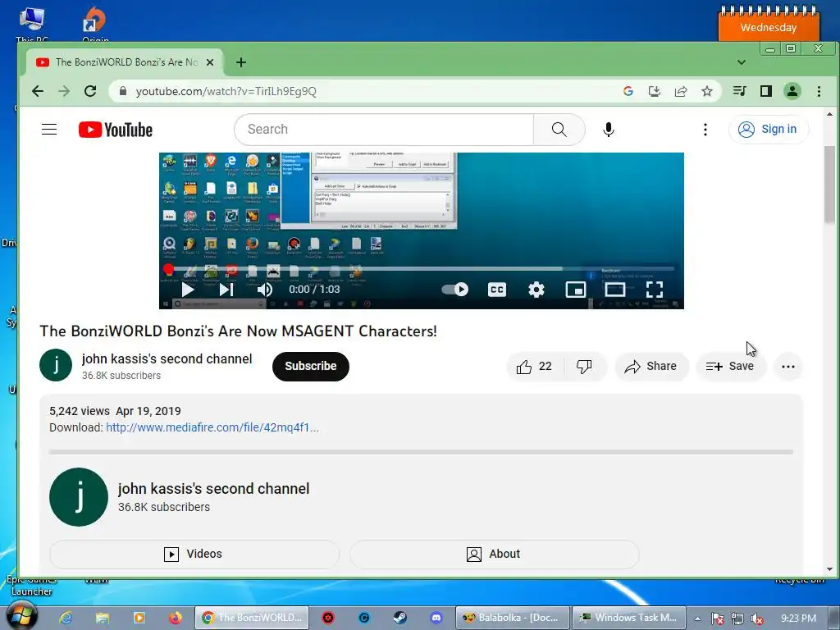
Task: Open the small channel avatar beside title
Action: click(56, 365)
